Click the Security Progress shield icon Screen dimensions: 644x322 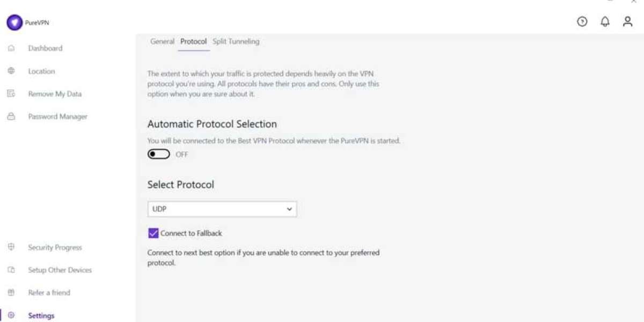(11, 247)
